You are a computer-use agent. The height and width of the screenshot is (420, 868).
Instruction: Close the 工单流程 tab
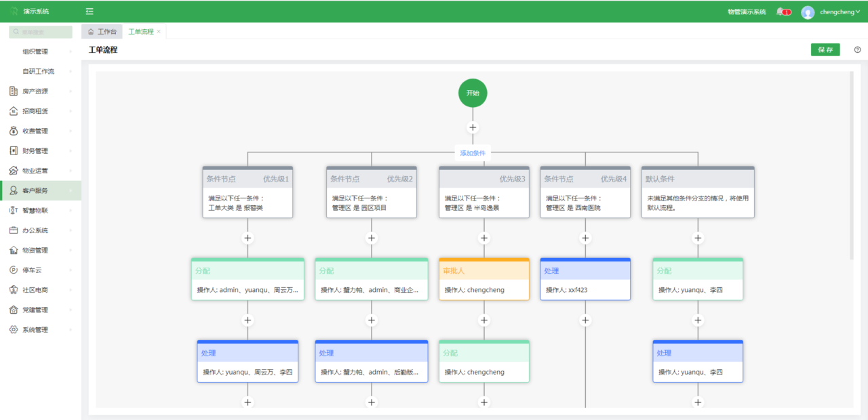(159, 32)
